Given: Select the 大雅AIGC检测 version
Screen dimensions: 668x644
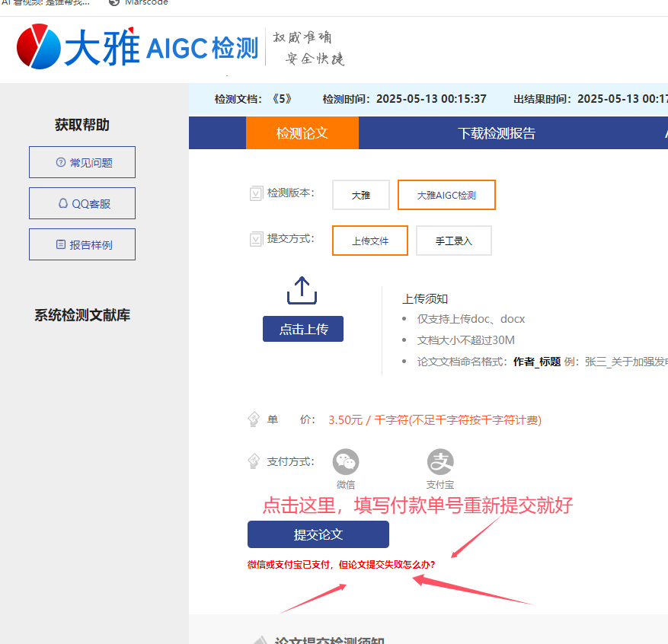Looking at the screenshot, I should click(446, 195).
